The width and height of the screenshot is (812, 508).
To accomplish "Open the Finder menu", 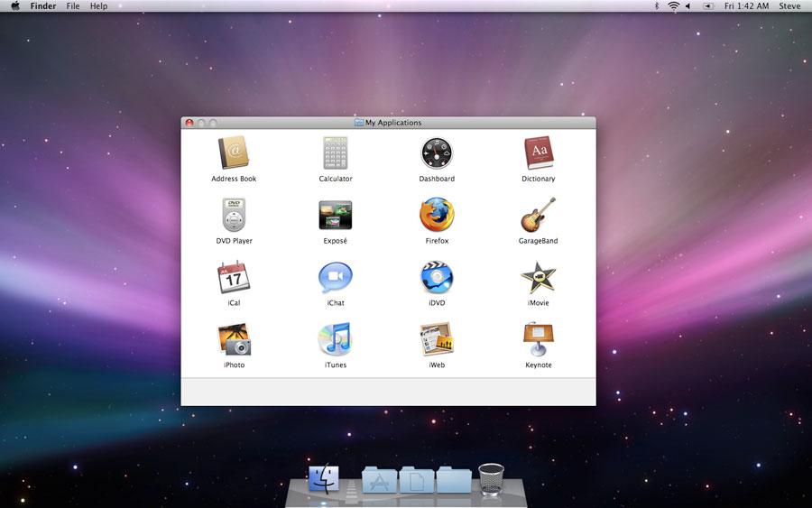I will tap(43, 6).
